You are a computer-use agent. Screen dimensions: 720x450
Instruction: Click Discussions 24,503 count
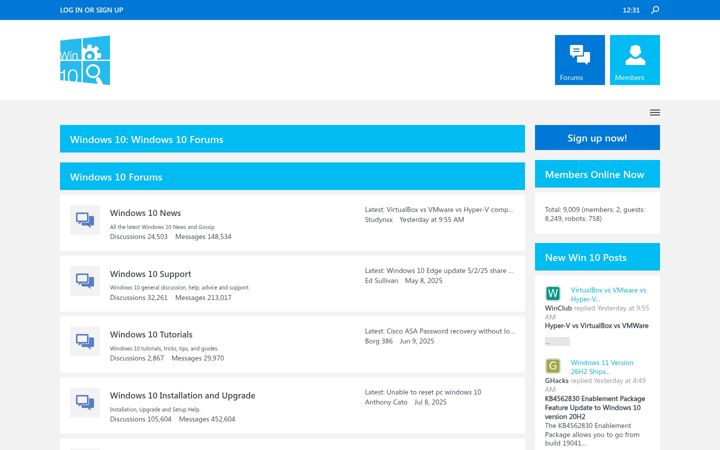pyautogui.click(x=139, y=236)
